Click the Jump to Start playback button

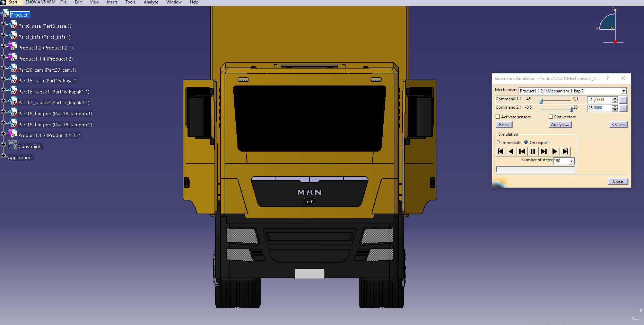coord(501,152)
